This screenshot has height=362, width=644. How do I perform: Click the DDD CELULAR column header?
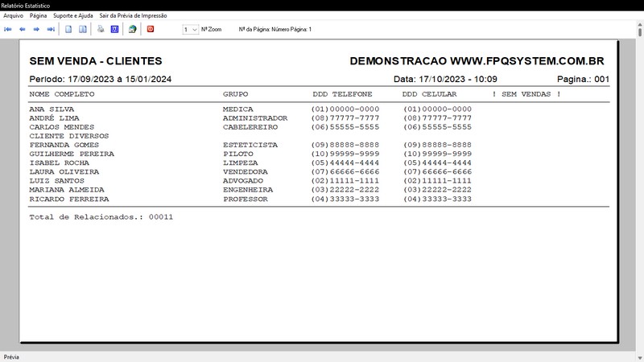[430, 94]
